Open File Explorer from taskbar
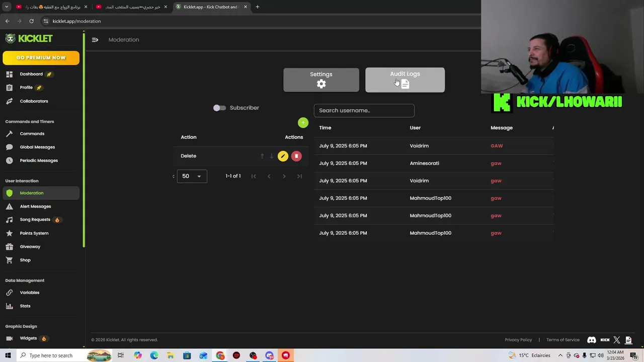The width and height of the screenshot is (644, 362). pos(171,355)
